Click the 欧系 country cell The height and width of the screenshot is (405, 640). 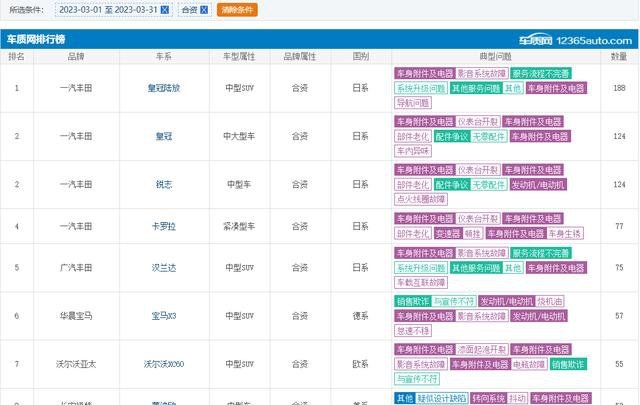tap(361, 364)
